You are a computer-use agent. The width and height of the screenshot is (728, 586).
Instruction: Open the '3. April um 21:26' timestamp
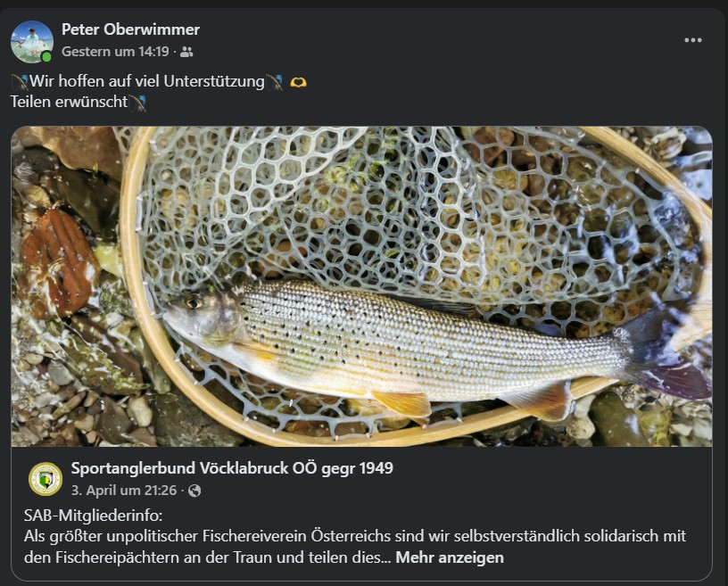(124, 491)
